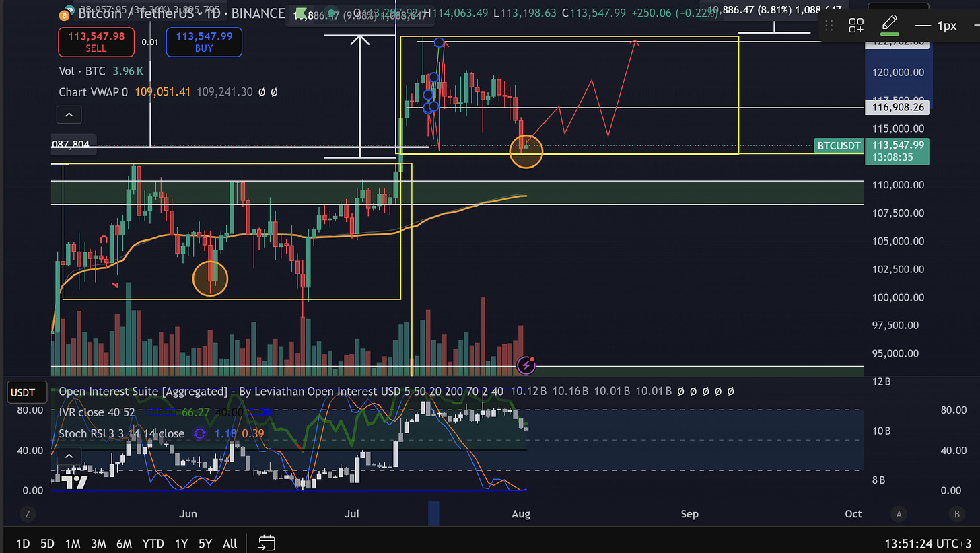Select the 5Y time range

tap(205, 543)
